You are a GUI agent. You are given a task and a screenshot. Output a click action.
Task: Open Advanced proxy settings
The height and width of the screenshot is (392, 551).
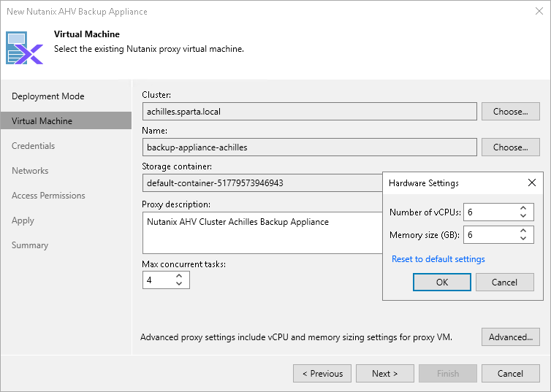510,337
